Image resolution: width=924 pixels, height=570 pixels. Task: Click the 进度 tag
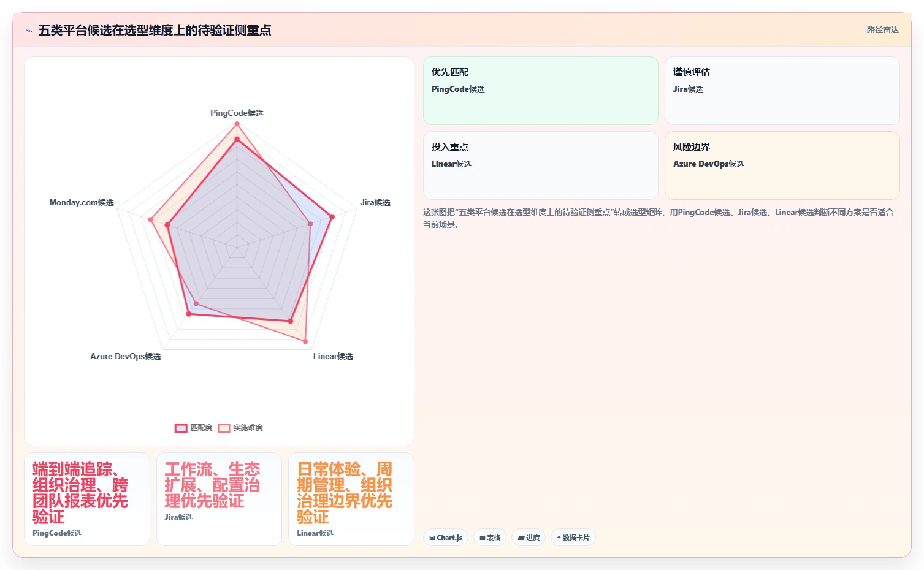(529, 538)
